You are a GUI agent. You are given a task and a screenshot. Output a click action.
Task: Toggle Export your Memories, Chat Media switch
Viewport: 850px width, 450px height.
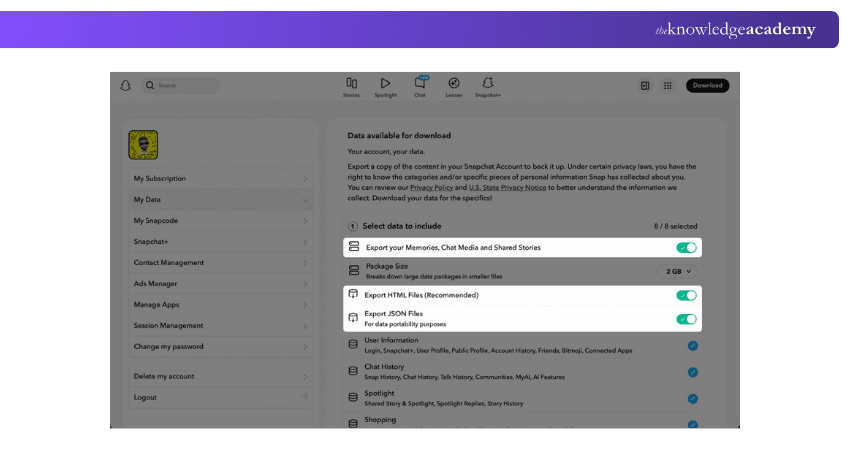pos(686,247)
